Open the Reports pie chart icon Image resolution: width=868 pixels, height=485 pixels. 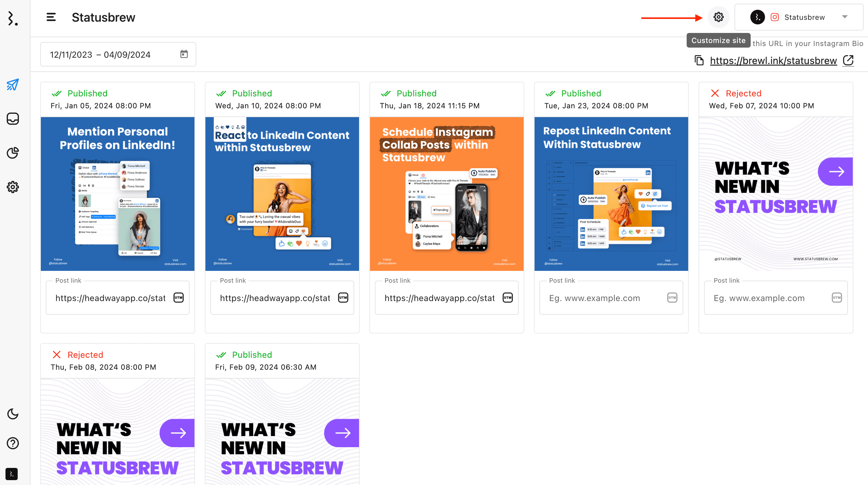[x=13, y=153]
